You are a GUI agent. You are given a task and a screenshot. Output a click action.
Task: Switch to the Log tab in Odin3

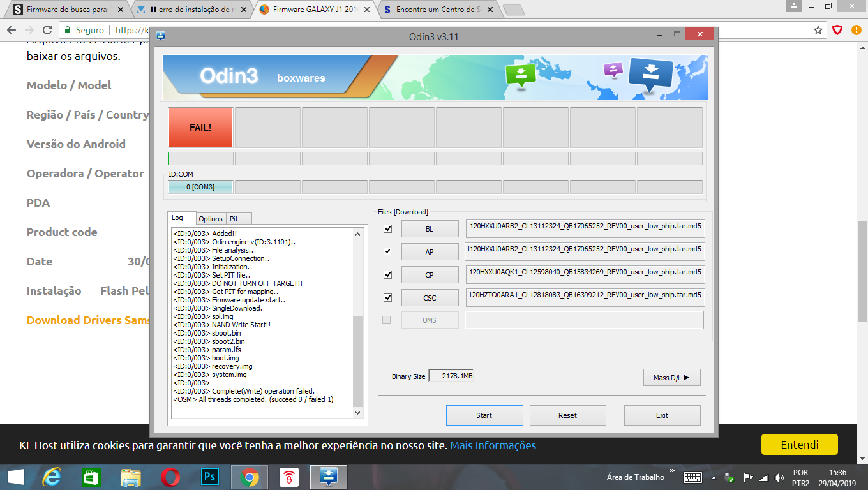(x=181, y=218)
